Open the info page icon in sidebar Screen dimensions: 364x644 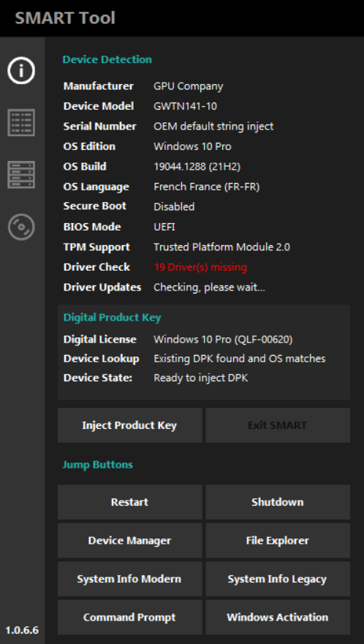click(x=21, y=71)
